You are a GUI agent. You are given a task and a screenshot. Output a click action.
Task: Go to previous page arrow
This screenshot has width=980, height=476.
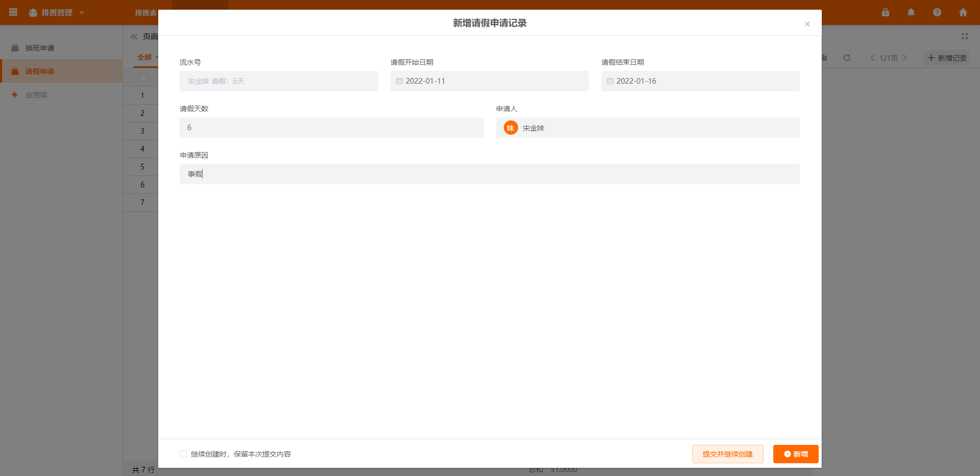coord(872,58)
